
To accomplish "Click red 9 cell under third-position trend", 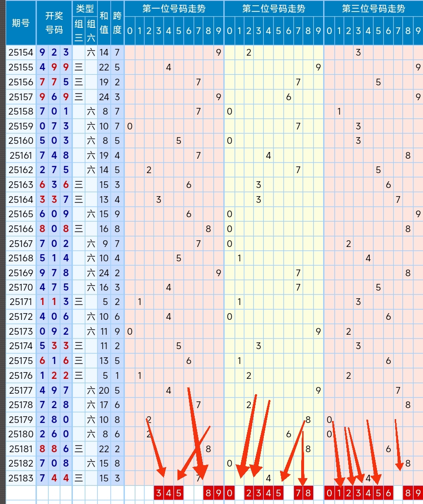I will click(x=418, y=493).
